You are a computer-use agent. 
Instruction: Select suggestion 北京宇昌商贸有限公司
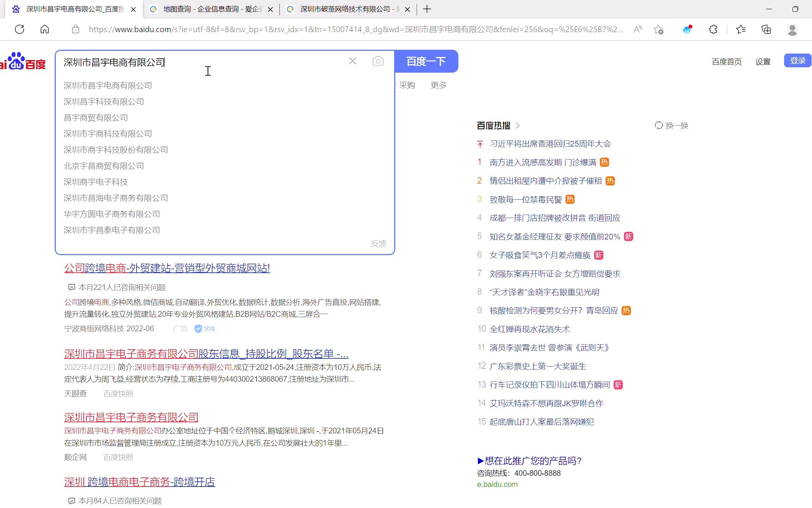[104, 166]
